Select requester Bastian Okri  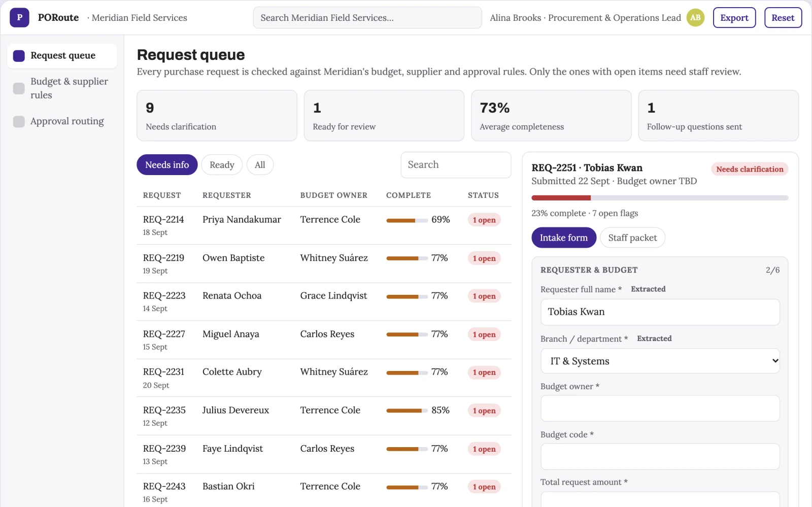coord(228,486)
